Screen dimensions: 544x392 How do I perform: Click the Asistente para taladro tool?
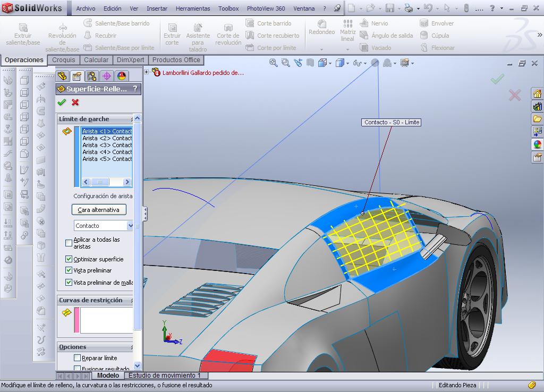click(198, 38)
